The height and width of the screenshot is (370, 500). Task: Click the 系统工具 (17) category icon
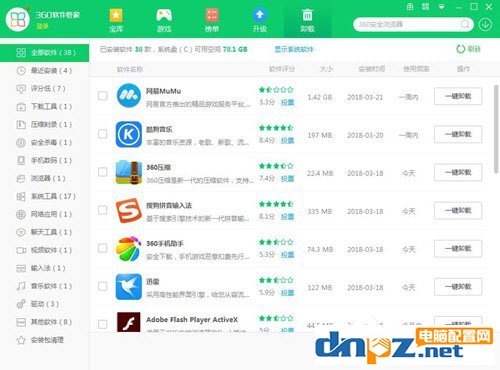tap(21, 197)
